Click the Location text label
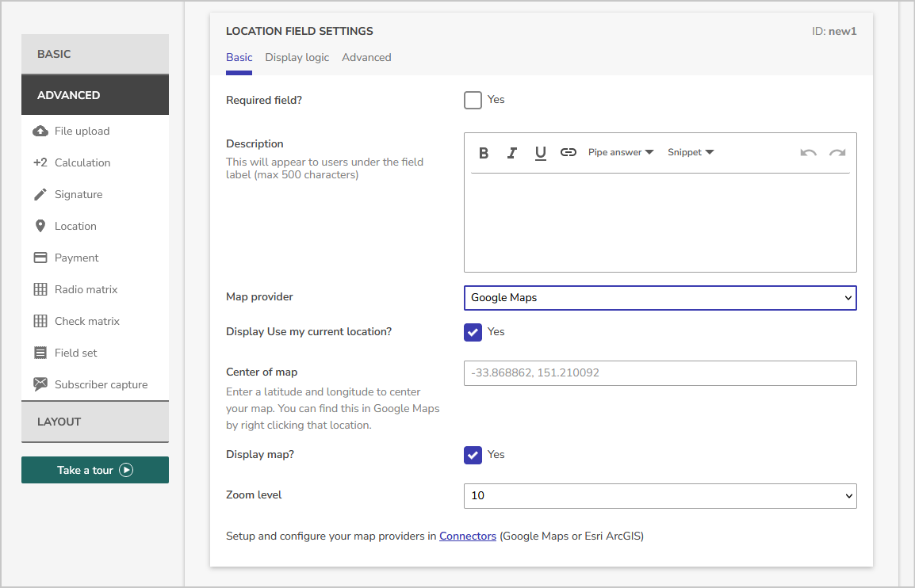 pyautogui.click(x=76, y=226)
